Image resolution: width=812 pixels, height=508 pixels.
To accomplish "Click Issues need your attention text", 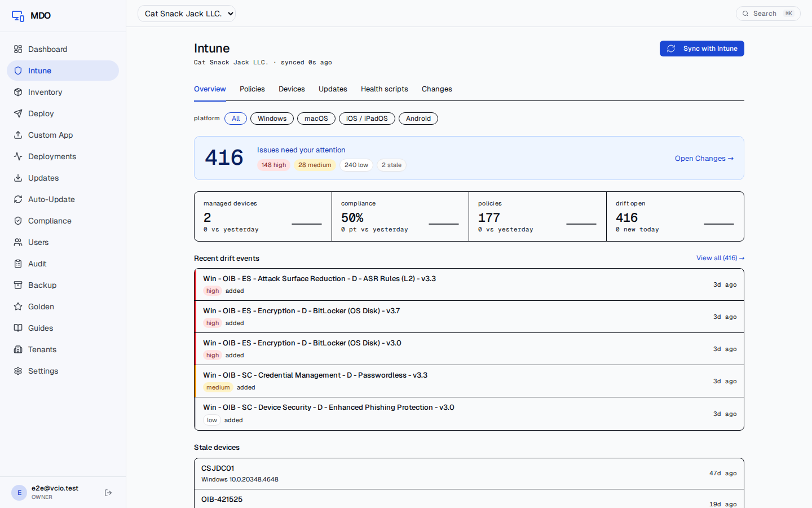I will click(301, 150).
